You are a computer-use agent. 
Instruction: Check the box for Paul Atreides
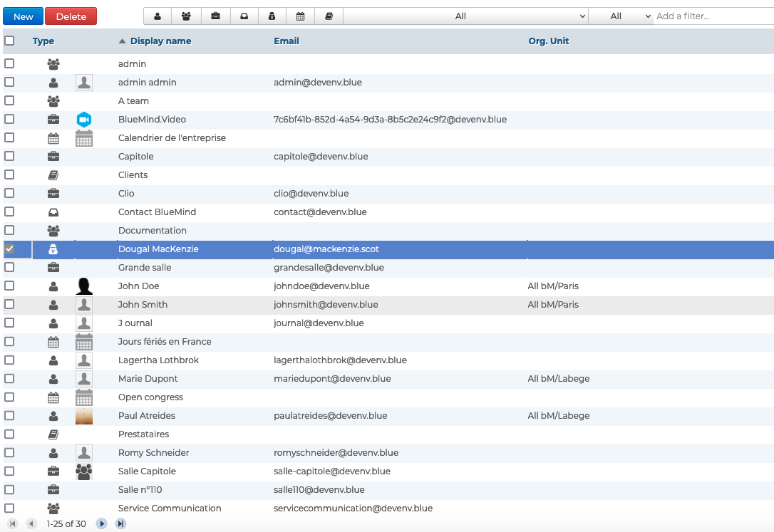[9, 416]
